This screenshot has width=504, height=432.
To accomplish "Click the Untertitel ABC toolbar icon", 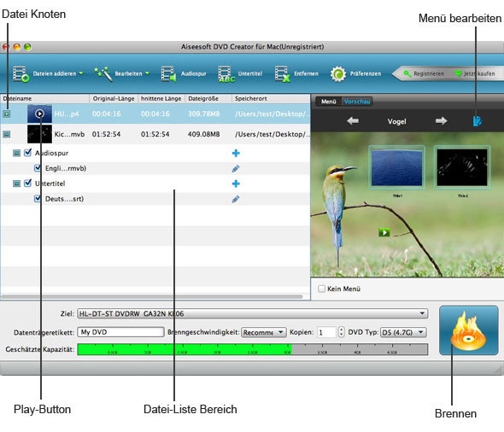I will tap(226, 74).
